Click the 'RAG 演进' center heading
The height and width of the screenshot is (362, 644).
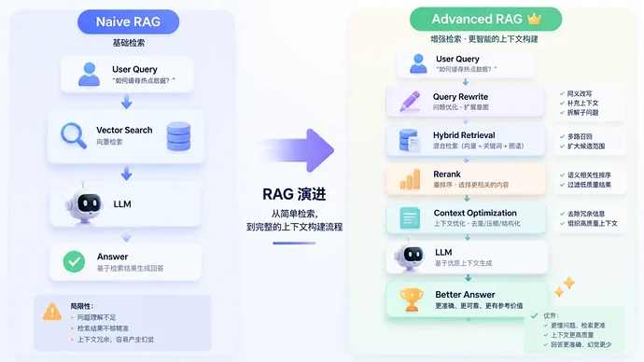point(294,194)
